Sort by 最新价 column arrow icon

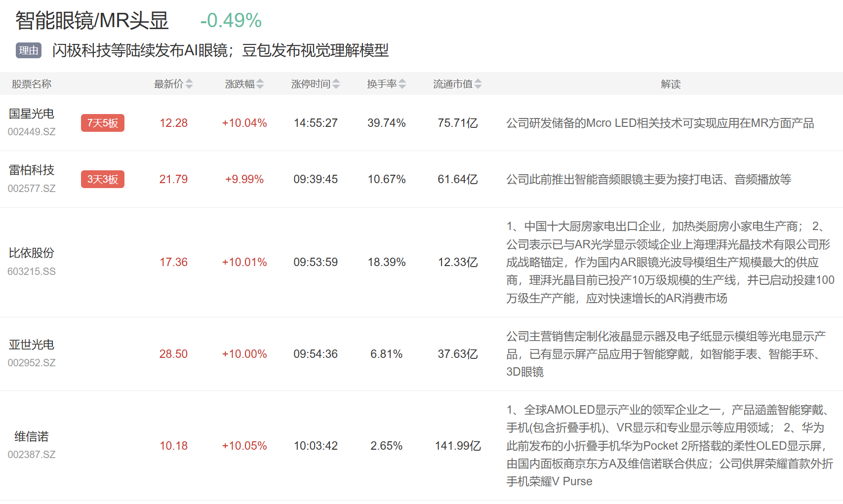click(189, 84)
